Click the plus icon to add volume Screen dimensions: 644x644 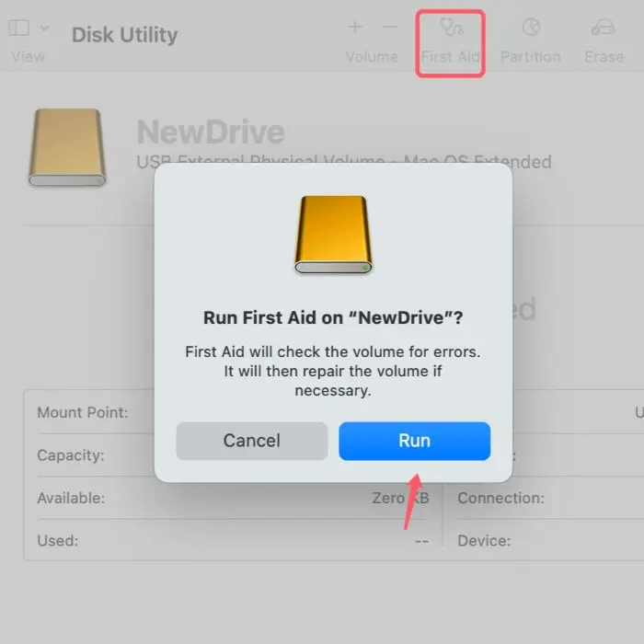click(x=355, y=27)
